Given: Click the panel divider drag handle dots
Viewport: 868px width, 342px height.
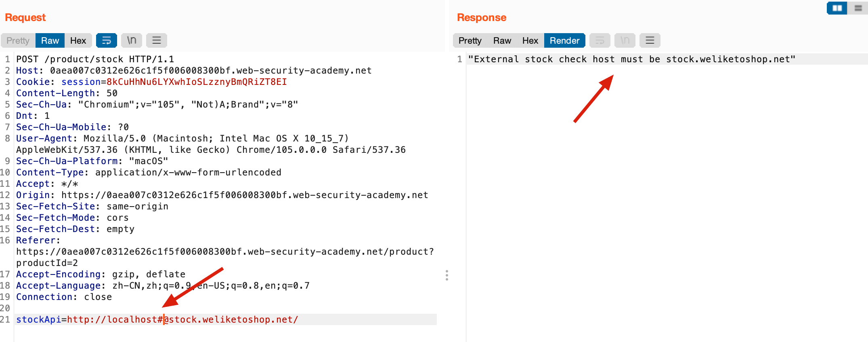Looking at the screenshot, I should 447,275.
